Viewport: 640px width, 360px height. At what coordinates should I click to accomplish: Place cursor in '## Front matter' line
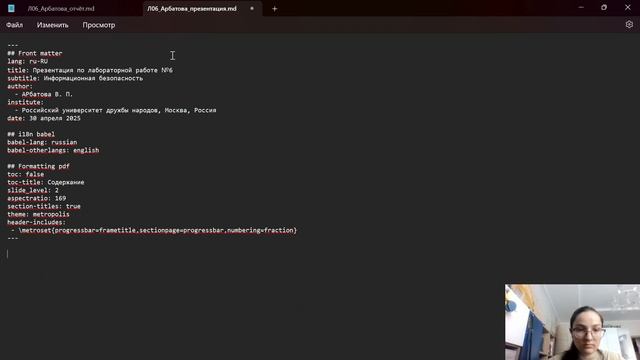(35, 53)
